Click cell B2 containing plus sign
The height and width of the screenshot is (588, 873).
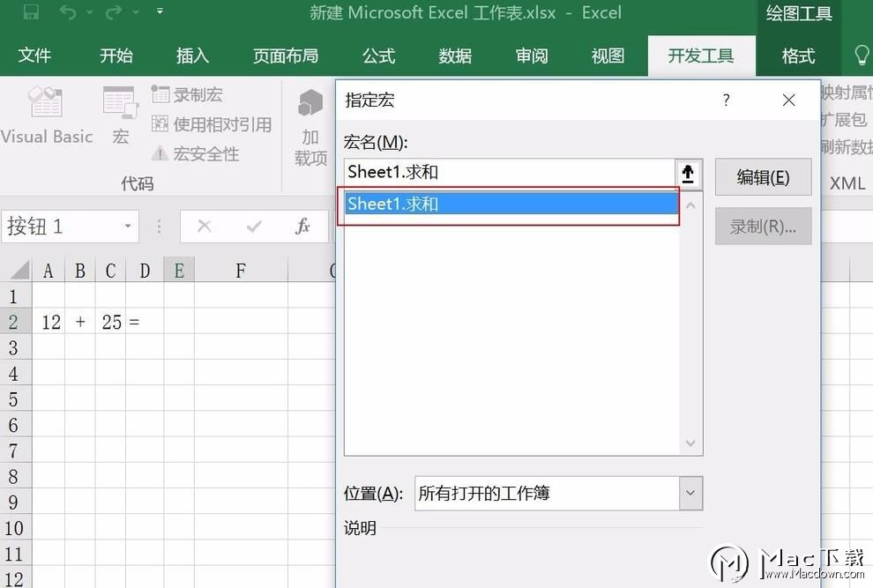click(x=80, y=322)
